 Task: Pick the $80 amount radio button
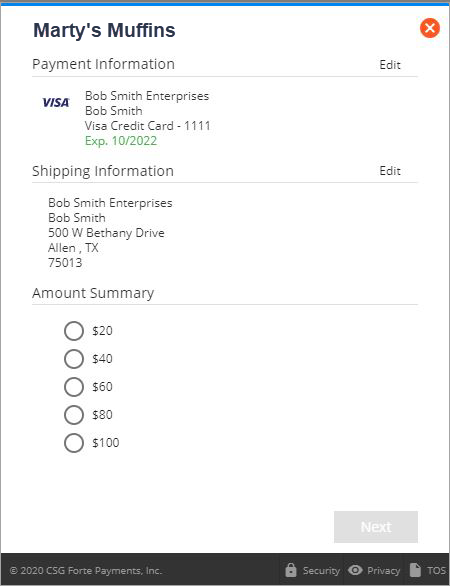[74, 415]
